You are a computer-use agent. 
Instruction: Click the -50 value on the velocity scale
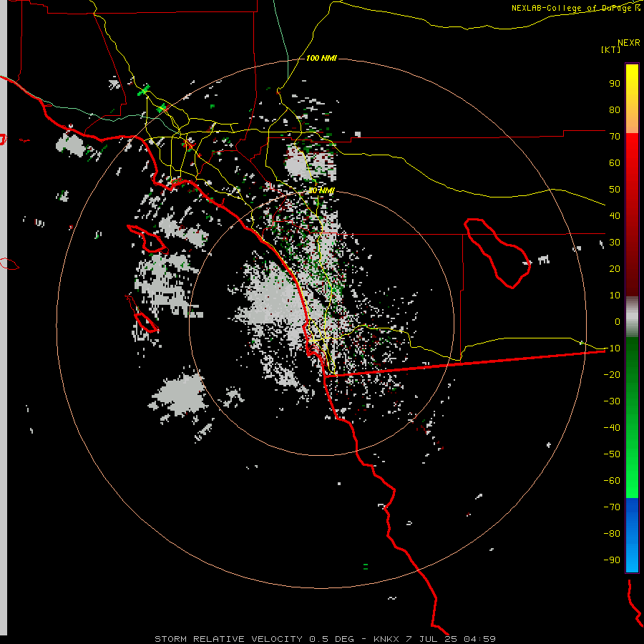612,454
